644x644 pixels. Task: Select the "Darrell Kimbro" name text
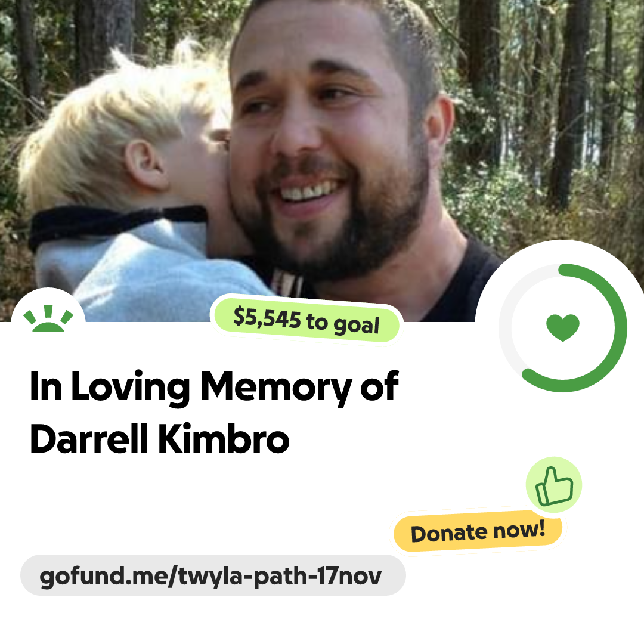[159, 439]
